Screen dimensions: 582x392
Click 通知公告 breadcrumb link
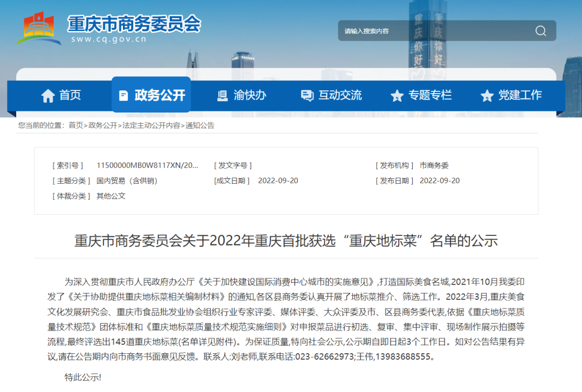pos(200,125)
